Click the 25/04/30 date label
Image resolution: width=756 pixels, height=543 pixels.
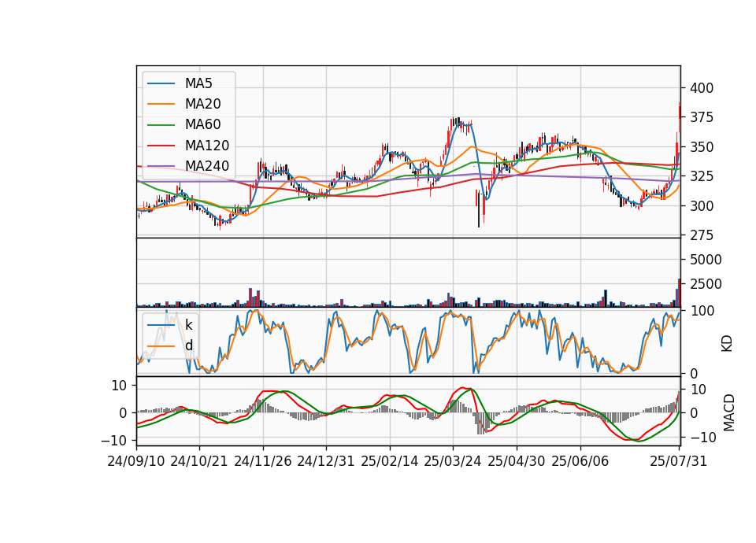517,461
